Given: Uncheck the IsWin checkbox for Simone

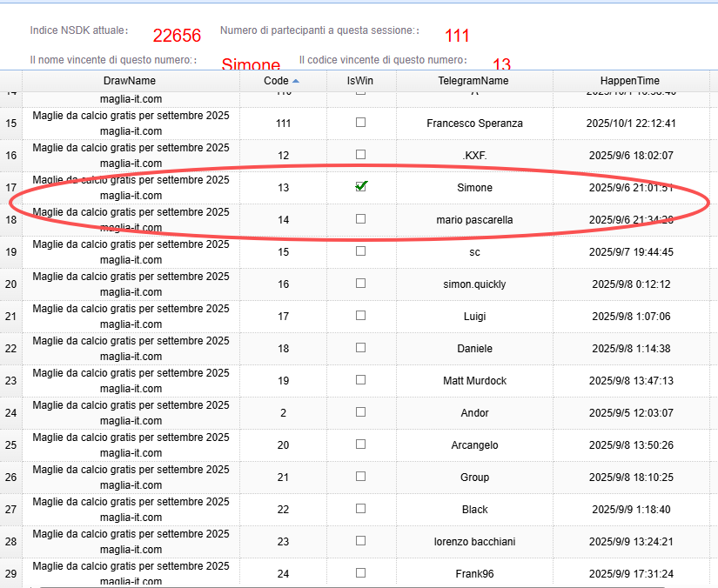Looking at the screenshot, I should pyautogui.click(x=361, y=186).
